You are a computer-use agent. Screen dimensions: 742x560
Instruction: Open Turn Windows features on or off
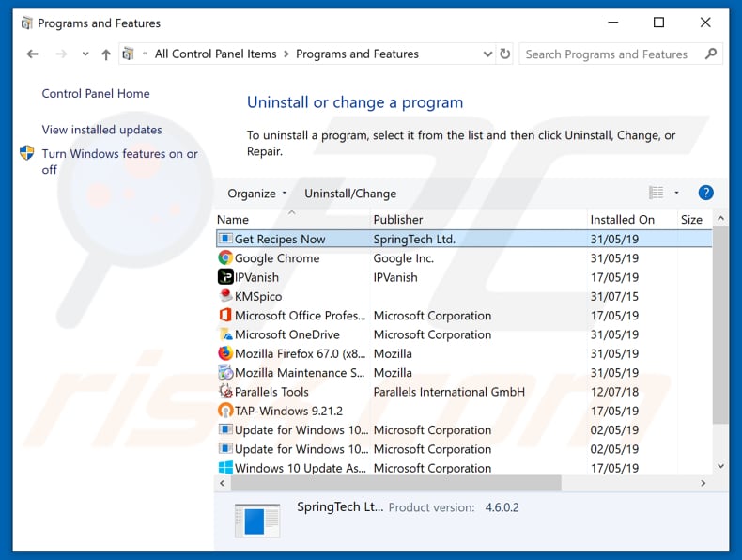tap(119, 162)
